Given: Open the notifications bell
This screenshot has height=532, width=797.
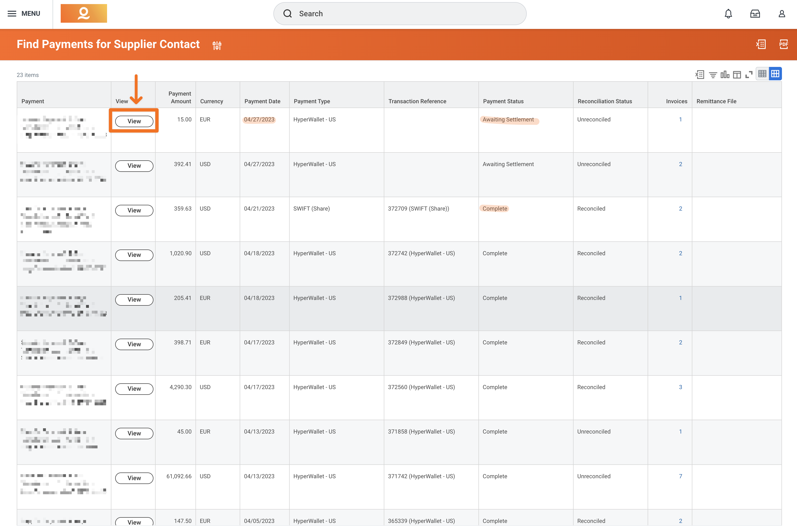Looking at the screenshot, I should point(728,14).
